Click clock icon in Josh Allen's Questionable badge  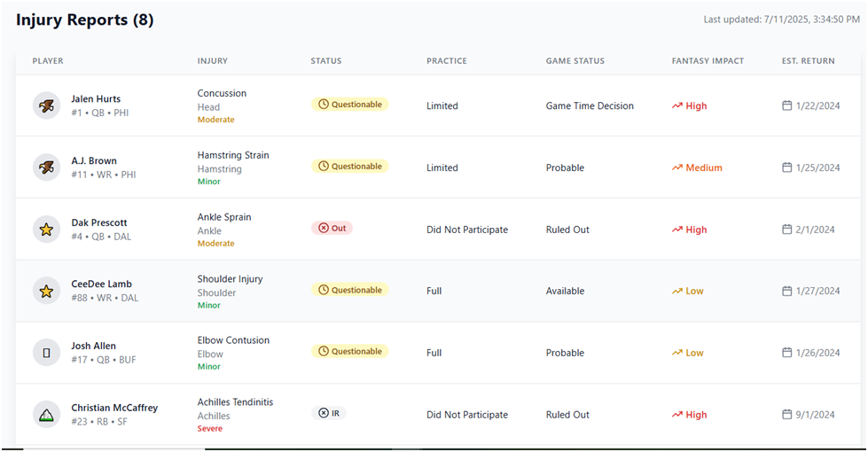pyautogui.click(x=324, y=351)
